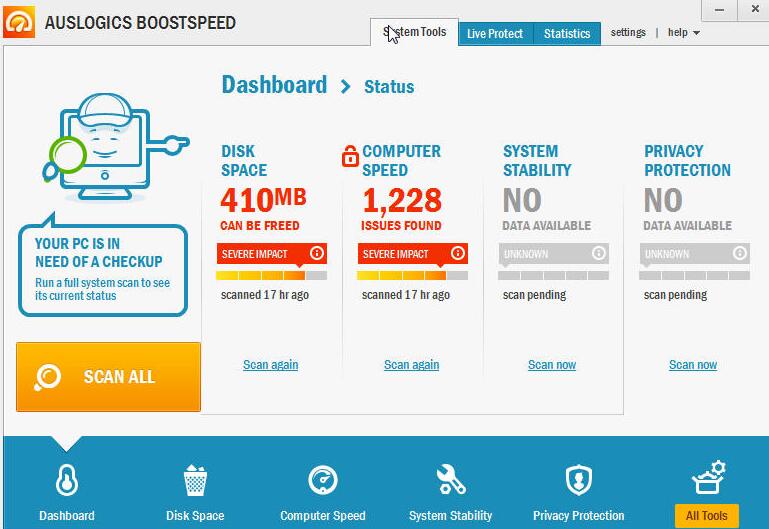Viewport: 769px width, 529px height.
Task: Click Scan again under Disk Space
Action: click(270, 365)
